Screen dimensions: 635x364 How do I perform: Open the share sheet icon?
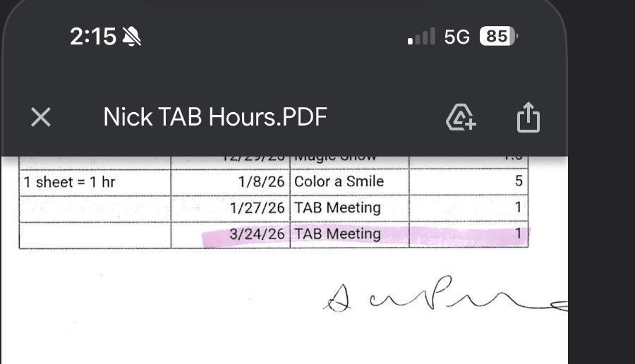pos(528,117)
